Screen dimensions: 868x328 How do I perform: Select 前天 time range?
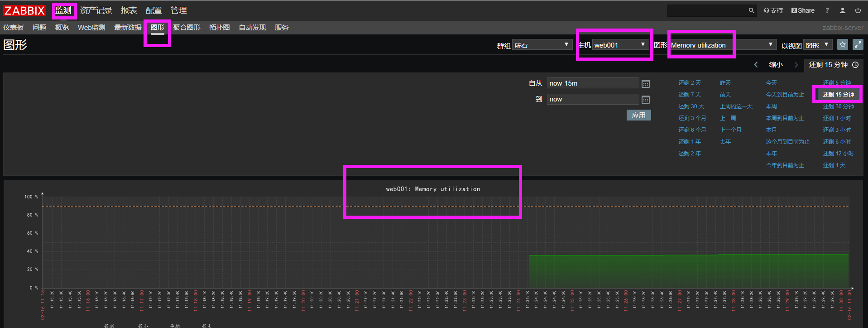pyautogui.click(x=725, y=95)
